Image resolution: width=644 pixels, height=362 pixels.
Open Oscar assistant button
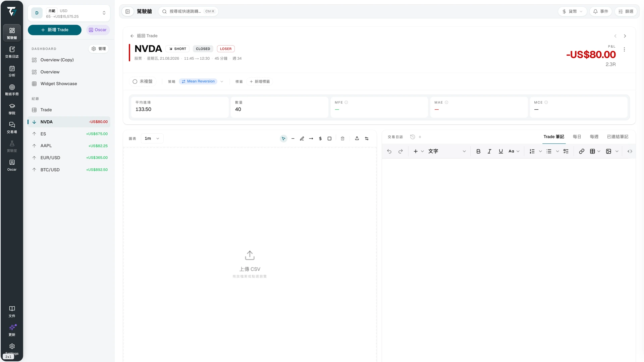[98, 30]
